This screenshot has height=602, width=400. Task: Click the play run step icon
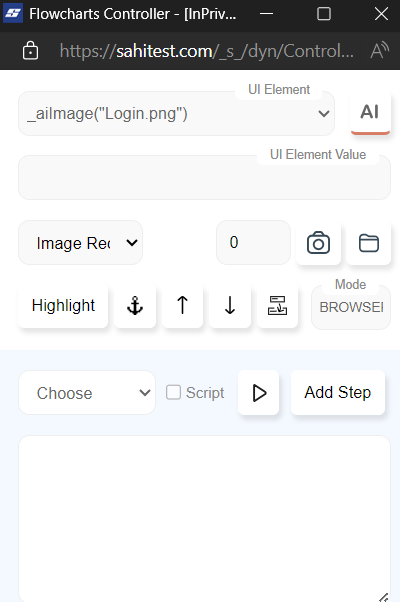pos(259,392)
